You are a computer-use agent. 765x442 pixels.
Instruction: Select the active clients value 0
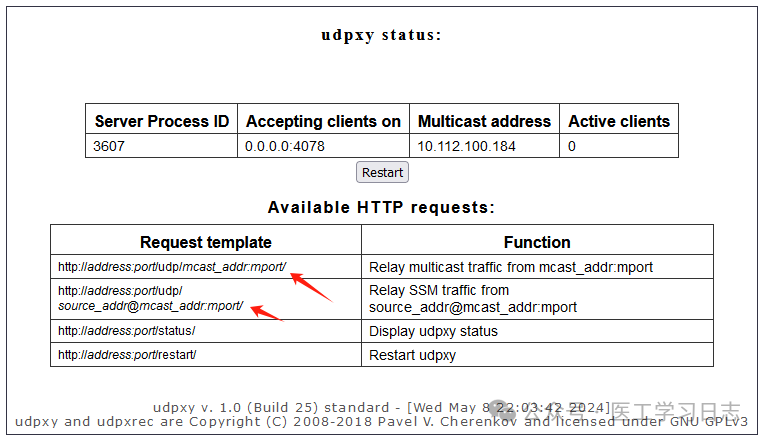pos(572,146)
